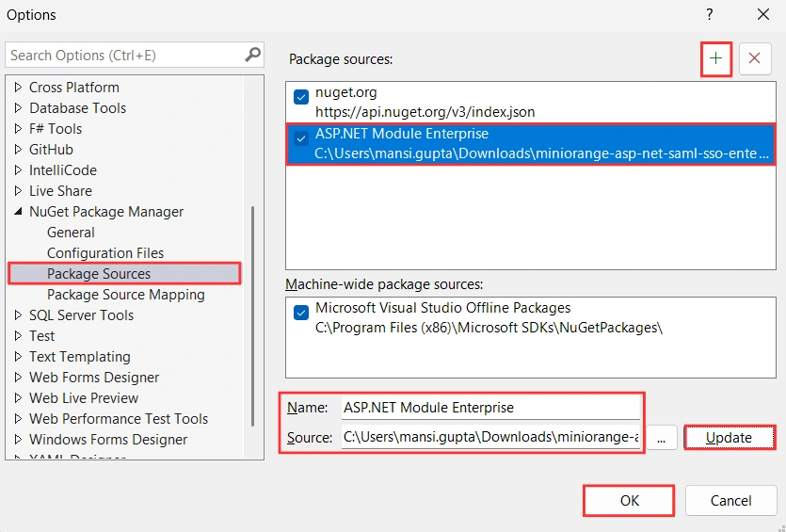Select the GitHub tree label
786x532 pixels.
click(51, 150)
